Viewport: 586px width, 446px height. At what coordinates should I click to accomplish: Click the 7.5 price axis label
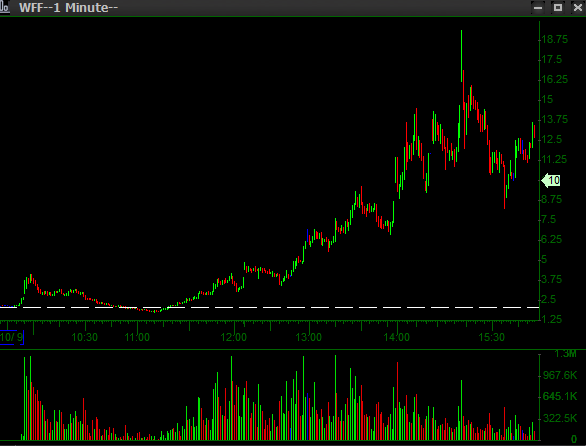pos(549,219)
